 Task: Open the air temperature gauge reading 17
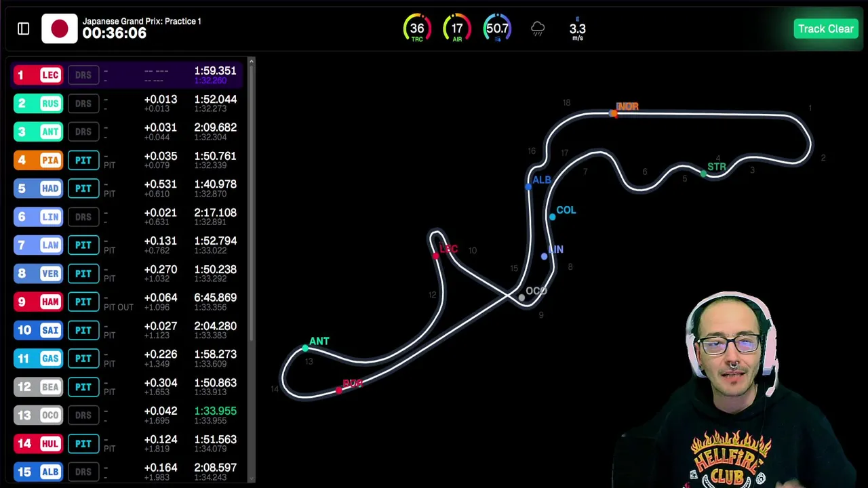click(457, 28)
